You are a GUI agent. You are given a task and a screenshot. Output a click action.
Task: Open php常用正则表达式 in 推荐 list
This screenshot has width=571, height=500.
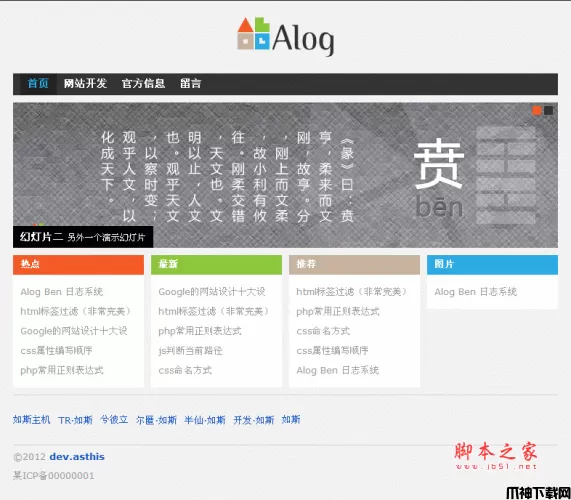pos(338,311)
